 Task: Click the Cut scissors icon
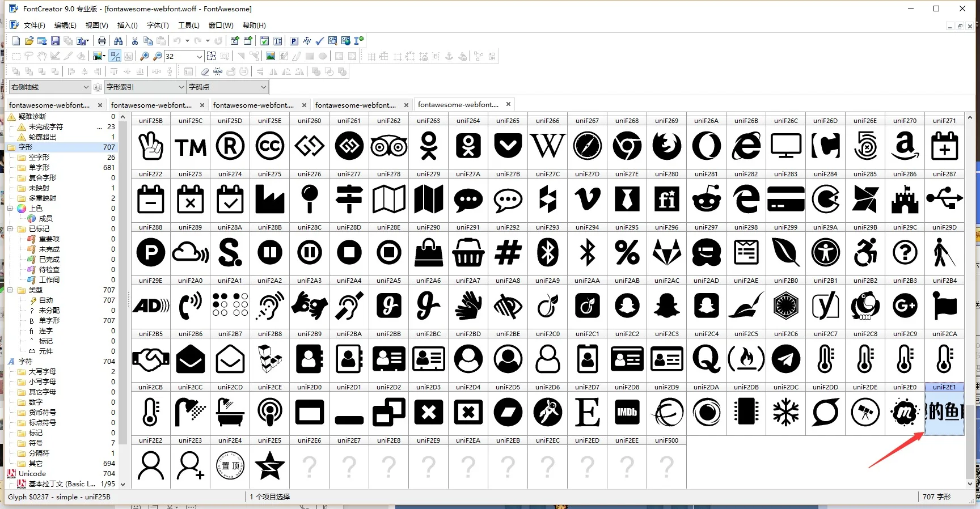[134, 41]
